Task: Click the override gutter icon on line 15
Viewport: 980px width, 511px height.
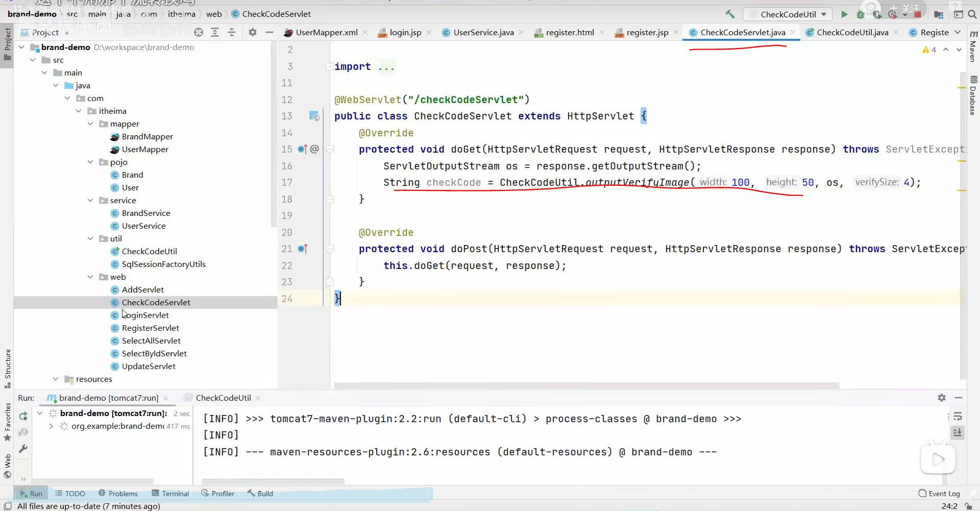Action: tap(303, 149)
